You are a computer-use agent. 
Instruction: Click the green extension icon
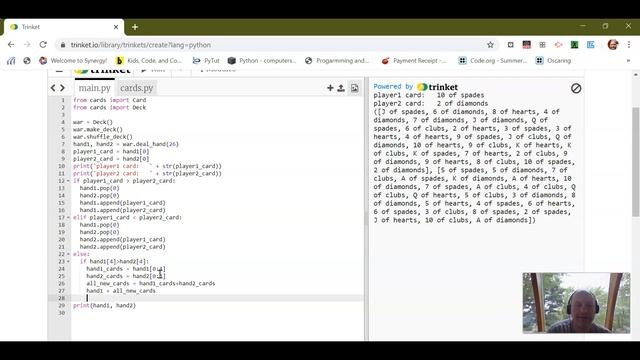click(x=574, y=45)
